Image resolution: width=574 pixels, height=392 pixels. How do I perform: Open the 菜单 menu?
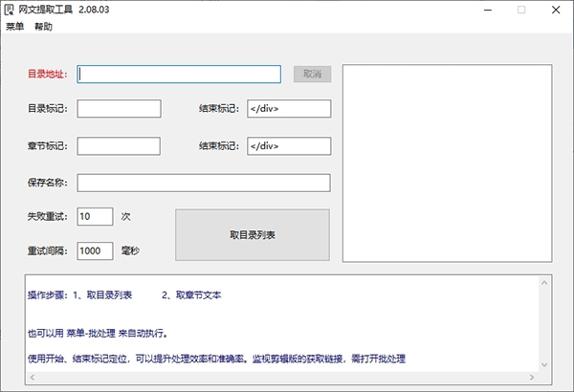(15, 27)
